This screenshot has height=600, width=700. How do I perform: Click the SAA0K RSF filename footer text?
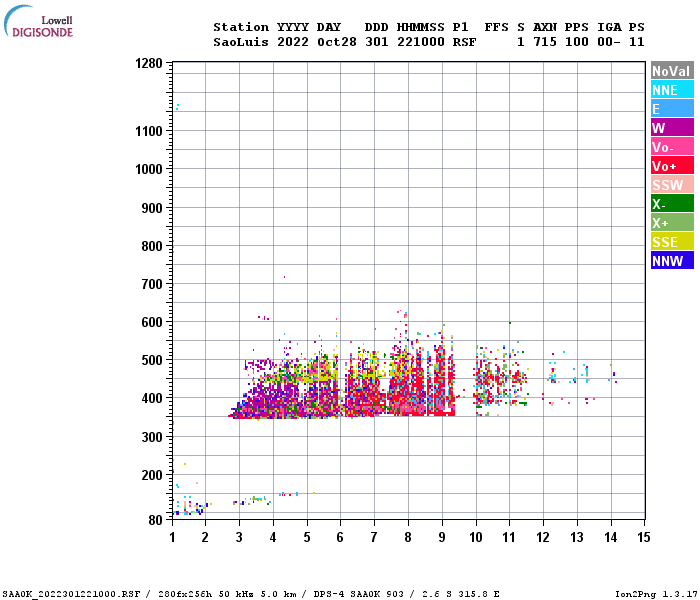[71, 594]
